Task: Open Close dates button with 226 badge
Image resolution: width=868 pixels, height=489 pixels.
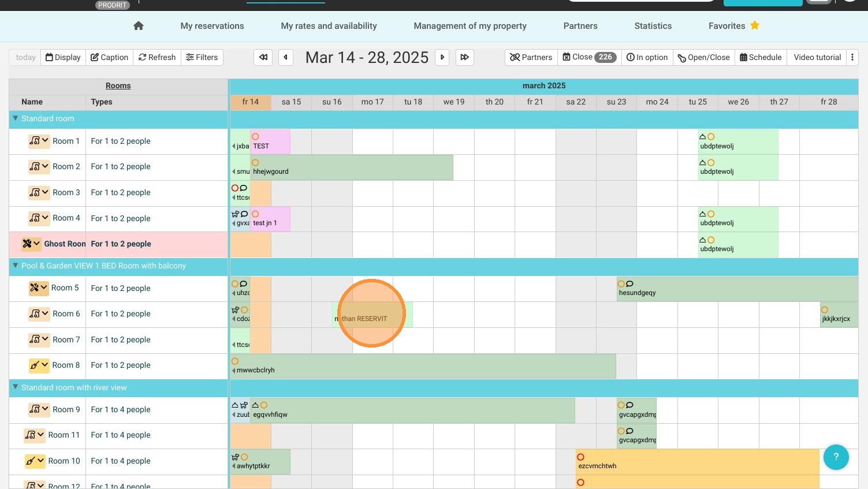Action: (590, 57)
